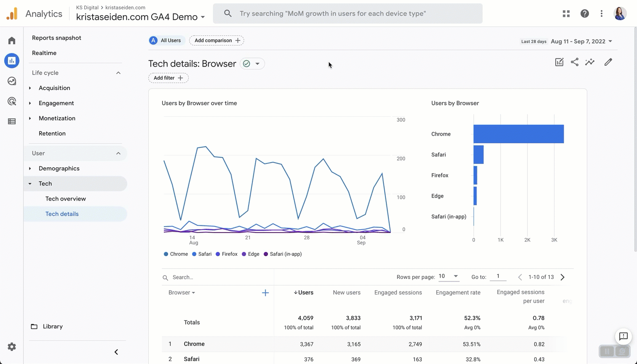This screenshot has width=637, height=364.
Task: Expand the Acquisition section
Action: point(54,88)
